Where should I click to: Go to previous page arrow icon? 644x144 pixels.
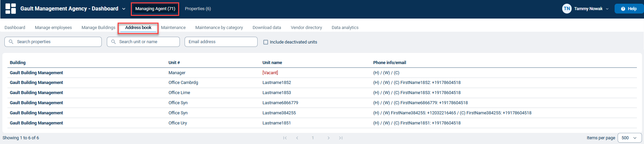(x=297, y=138)
